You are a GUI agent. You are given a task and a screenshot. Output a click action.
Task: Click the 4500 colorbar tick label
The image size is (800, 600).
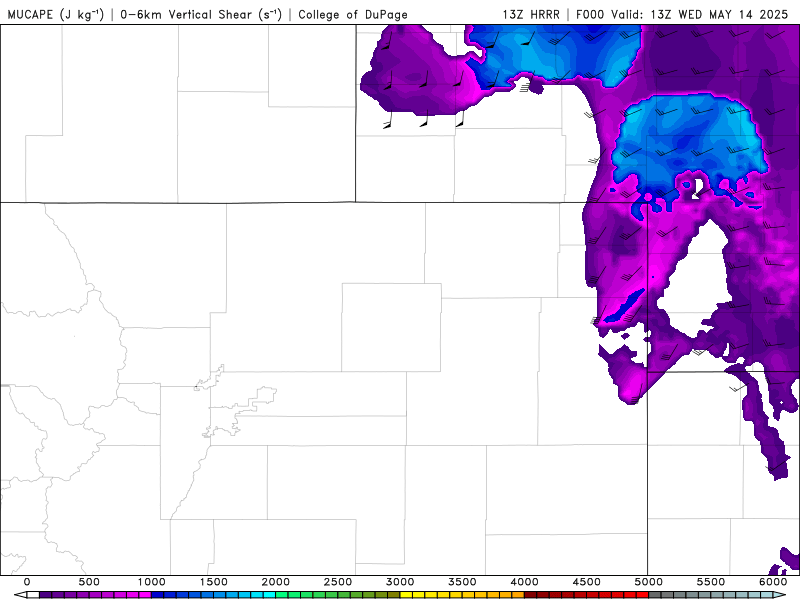(587, 582)
